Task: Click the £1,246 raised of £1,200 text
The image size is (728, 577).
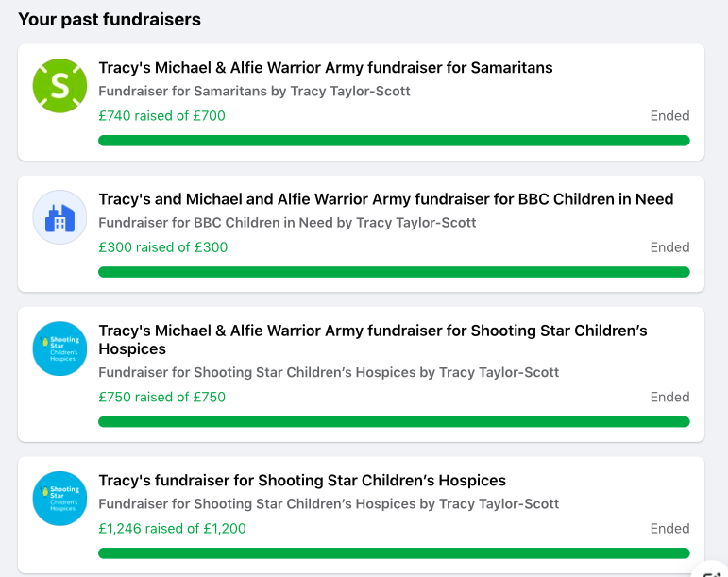Action: 172,528
